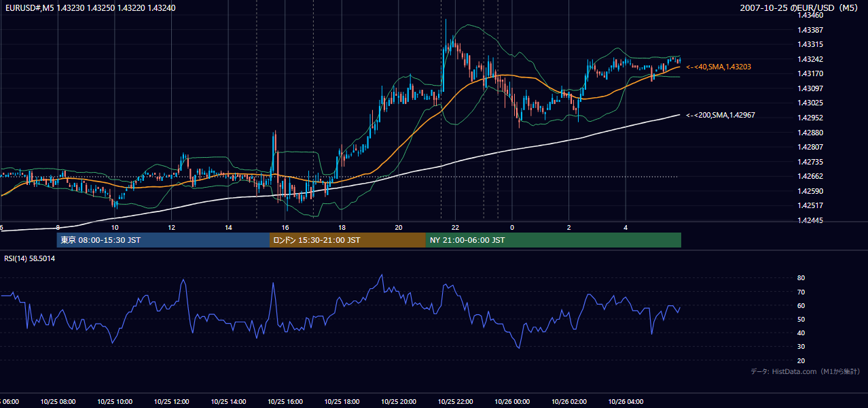Click hour mark 12 below the price chart
This screenshot has height=408, width=868.
171,227
